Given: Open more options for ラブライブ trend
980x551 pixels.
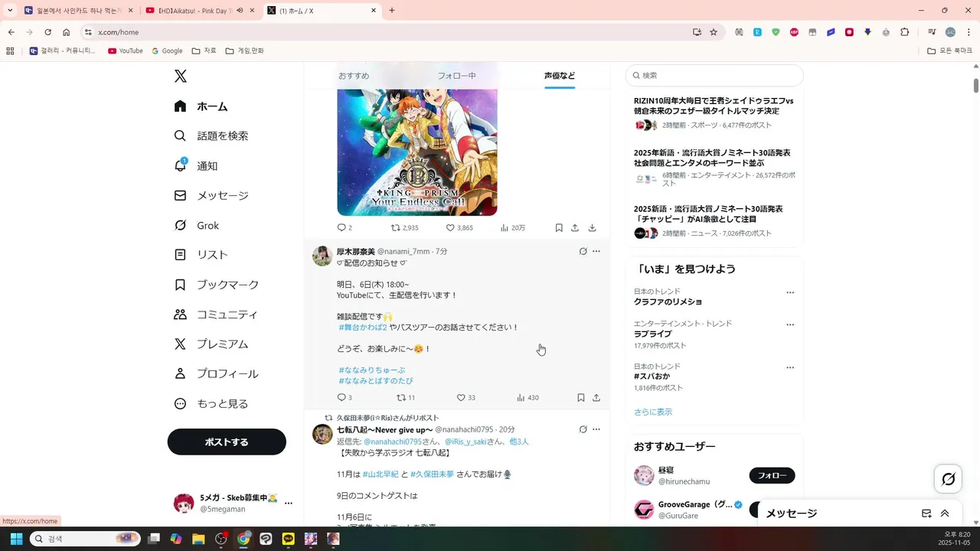Looking at the screenshot, I should 790,324.
